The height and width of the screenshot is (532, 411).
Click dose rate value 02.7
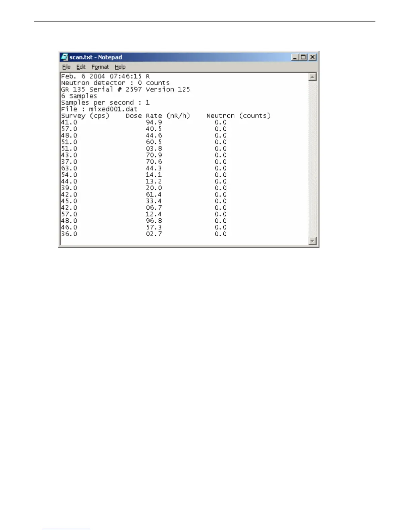tap(154, 234)
